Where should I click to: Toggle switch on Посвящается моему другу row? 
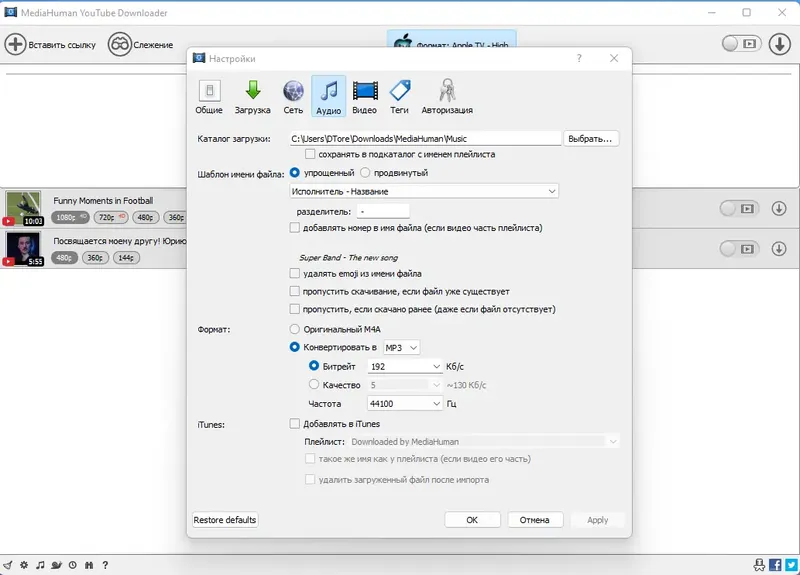tap(739, 248)
